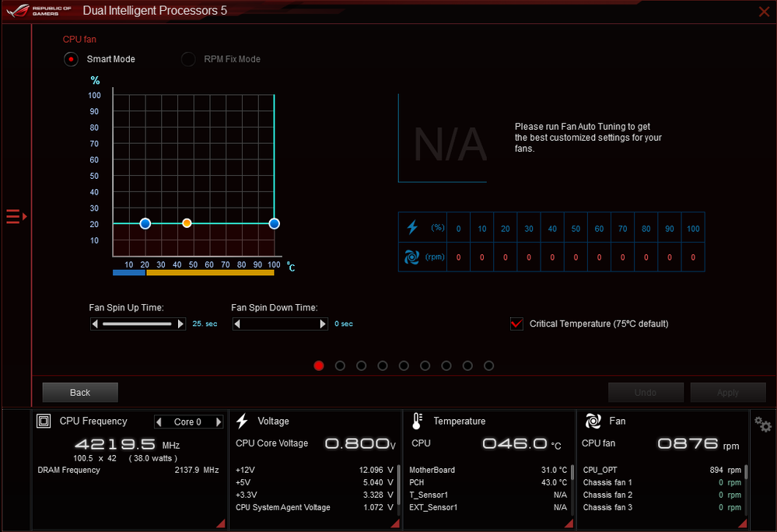Image resolution: width=777 pixels, height=532 pixels.
Task: Decrease Fan Spin Down Time left arrow
Action: (237, 324)
